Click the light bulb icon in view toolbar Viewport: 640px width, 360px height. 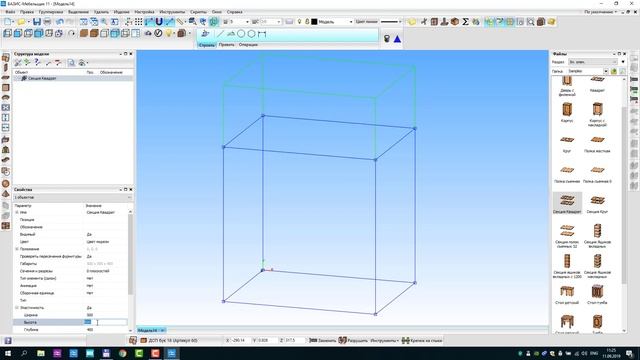click(169, 33)
